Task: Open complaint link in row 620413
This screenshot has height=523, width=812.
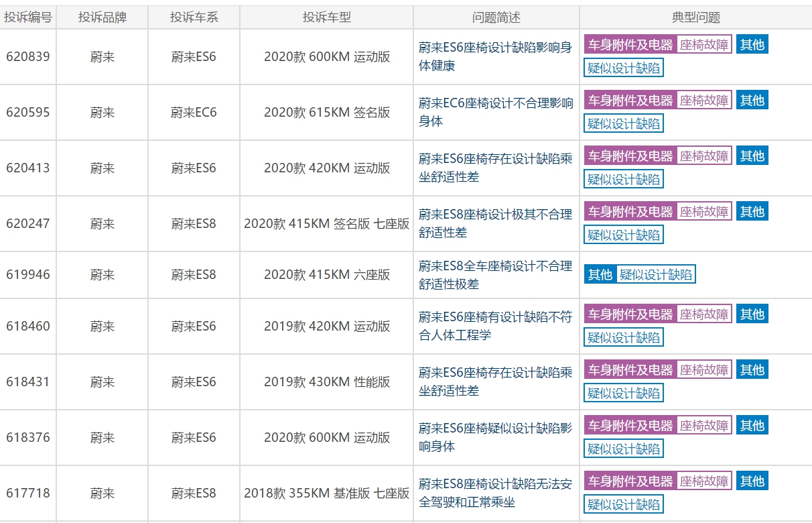Action: 495,168
